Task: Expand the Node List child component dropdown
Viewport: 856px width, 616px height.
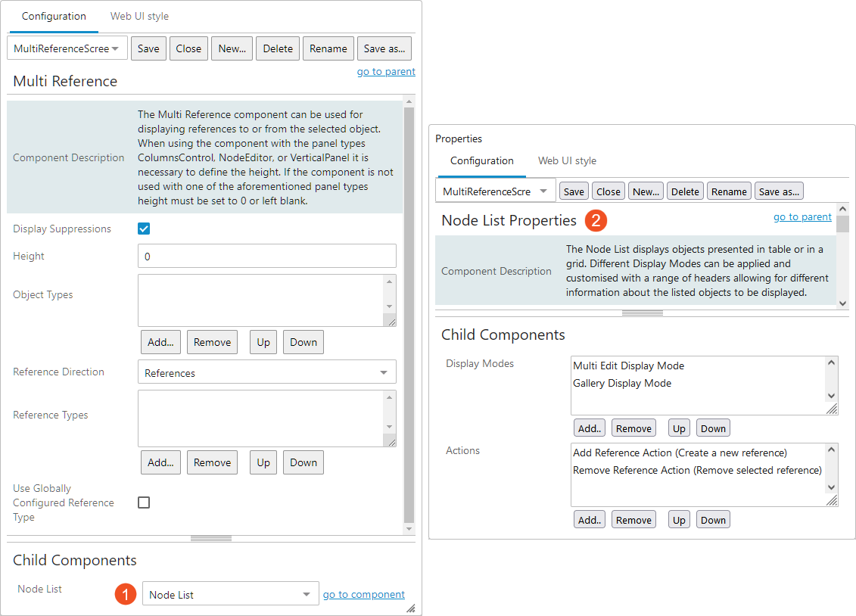Action: [x=230, y=595]
